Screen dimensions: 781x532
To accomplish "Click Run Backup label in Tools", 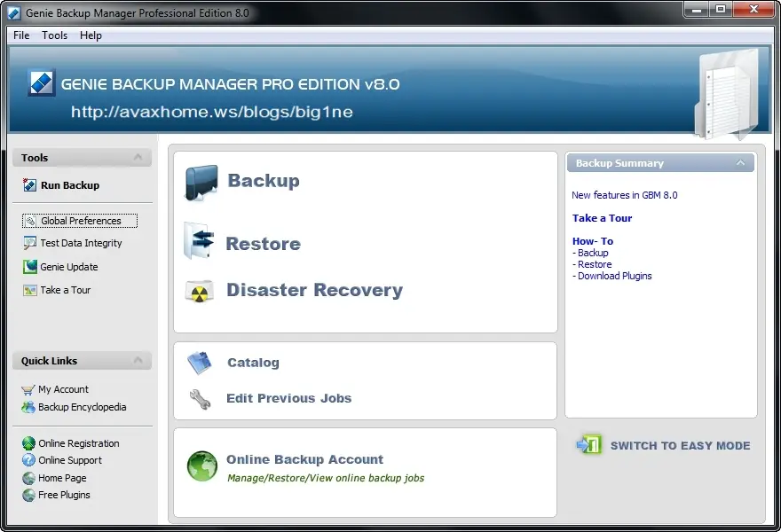I will [70, 185].
